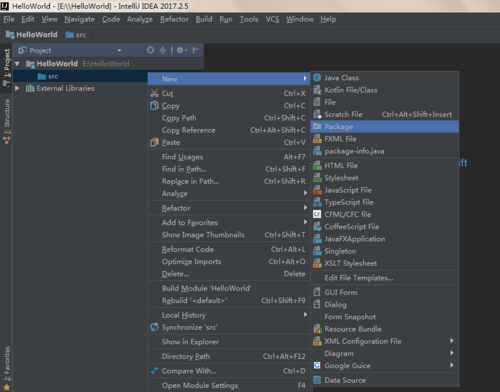This screenshot has width=500, height=392.
Task: Click the Package folder icon
Action: [317, 126]
